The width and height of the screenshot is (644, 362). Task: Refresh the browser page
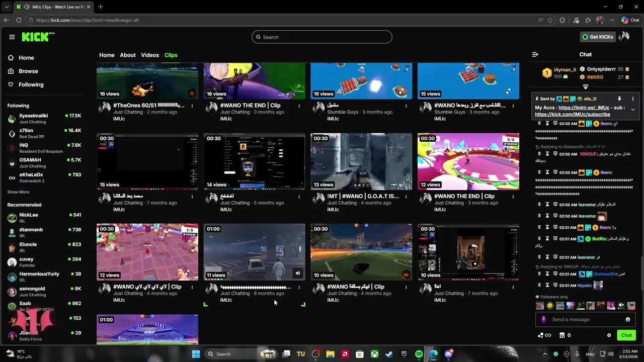coord(19,20)
